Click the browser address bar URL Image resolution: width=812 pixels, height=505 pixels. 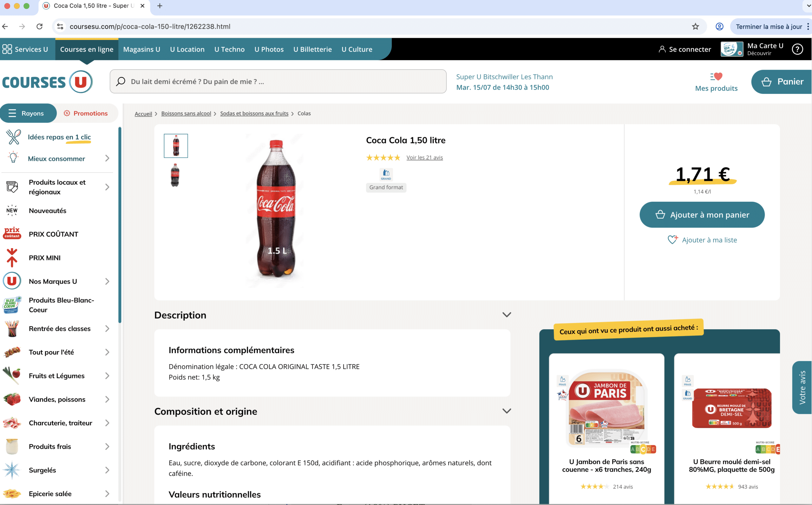150,26
